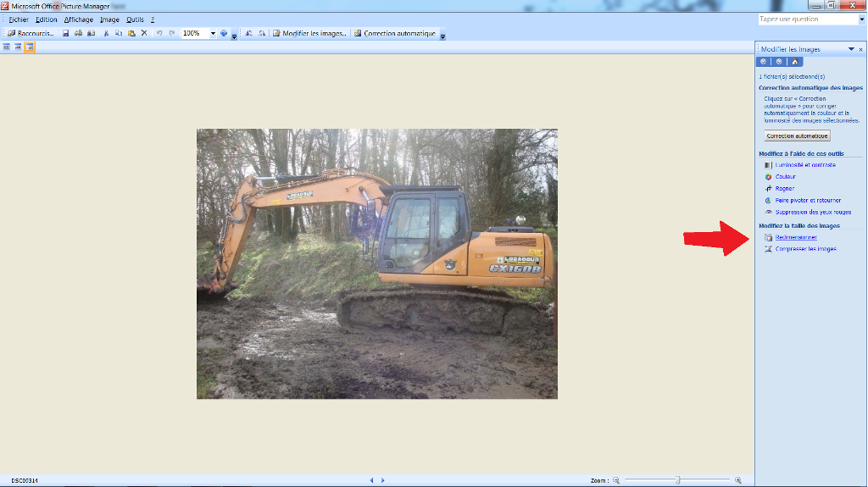The width and height of the screenshot is (868, 487).
Task: Go to previous picture arrow
Action: (371, 480)
